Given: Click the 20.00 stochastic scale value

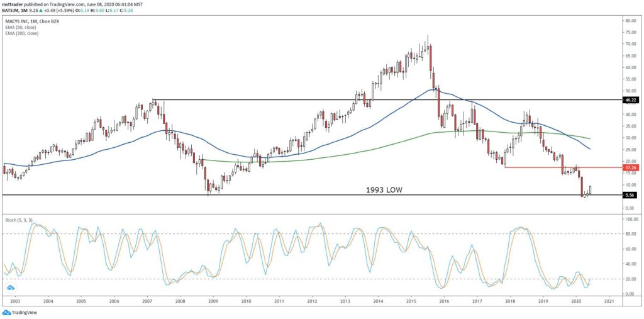Looking at the screenshot, I should pyautogui.click(x=631, y=279).
